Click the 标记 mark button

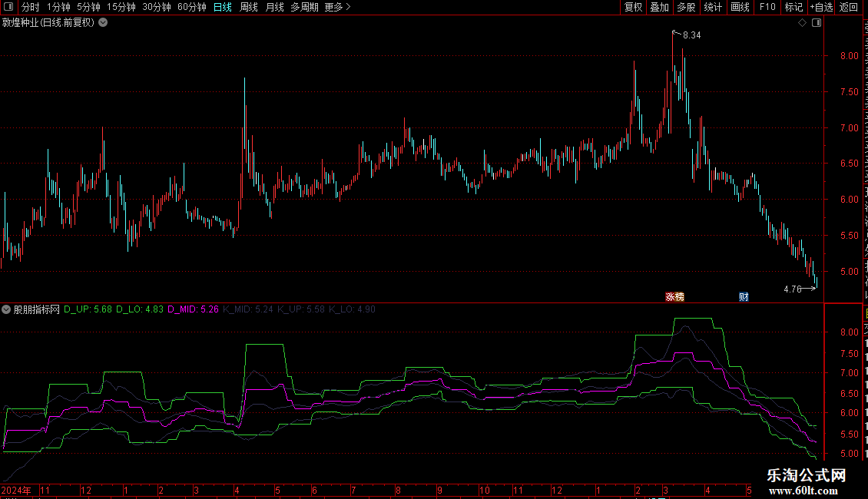coord(793,7)
